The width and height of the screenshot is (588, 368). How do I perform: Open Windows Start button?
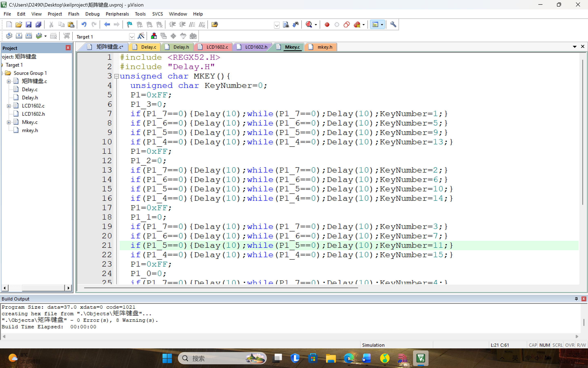click(167, 358)
